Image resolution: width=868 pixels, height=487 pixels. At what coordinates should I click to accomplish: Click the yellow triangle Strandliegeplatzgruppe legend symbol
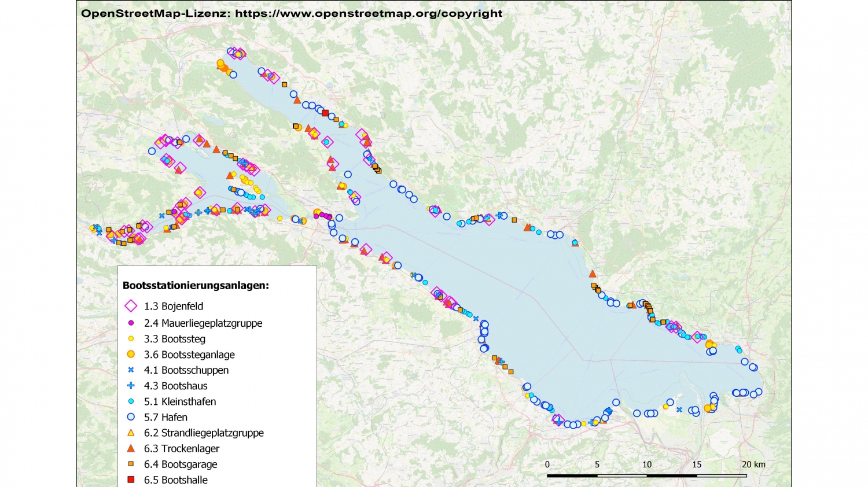click(131, 432)
